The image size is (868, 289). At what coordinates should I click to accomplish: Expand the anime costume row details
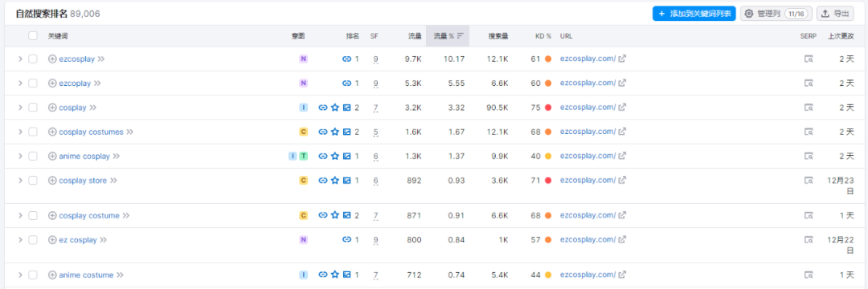coord(20,275)
